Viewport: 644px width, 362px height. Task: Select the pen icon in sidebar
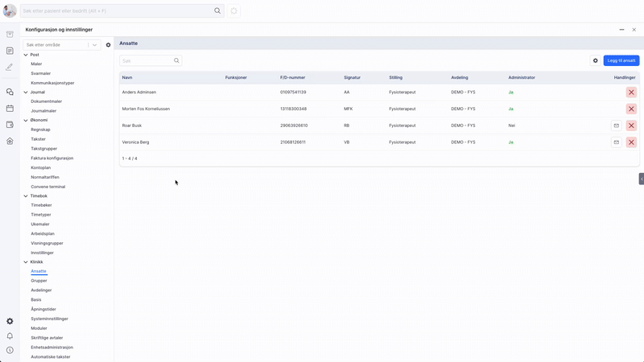[10, 67]
